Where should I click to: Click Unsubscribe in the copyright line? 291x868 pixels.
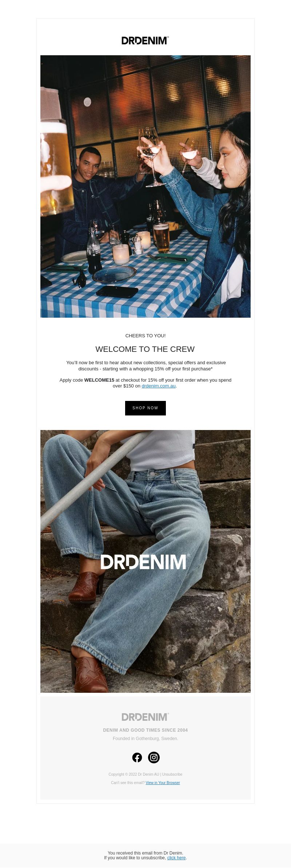[x=172, y=774]
